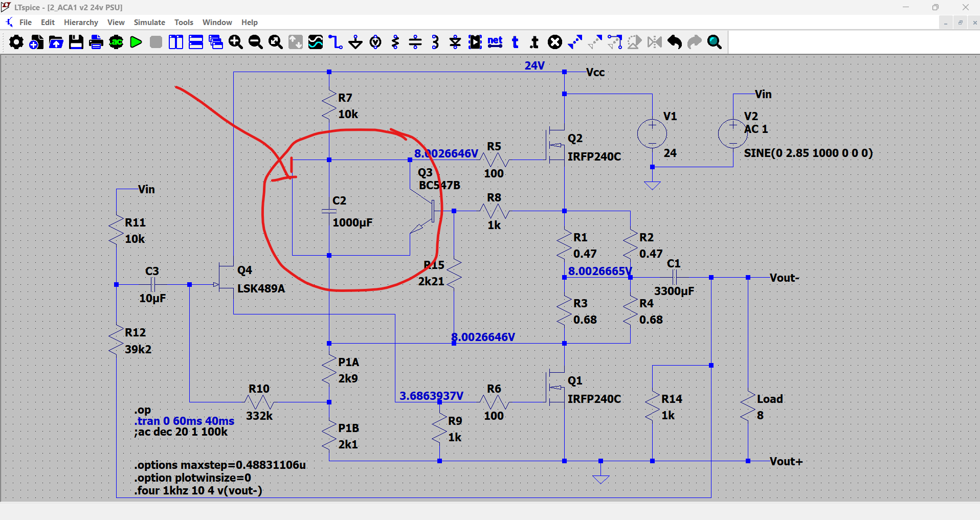The image size is (980, 520).
Task: Print the schematic
Action: point(96,42)
